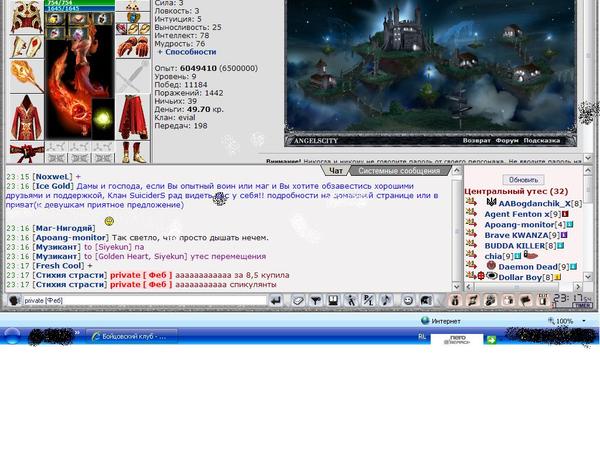The height and width of the screenshot is (450, 600).
Task: Open 'Форум' link under the city image
Action: (x=507, y=140)
